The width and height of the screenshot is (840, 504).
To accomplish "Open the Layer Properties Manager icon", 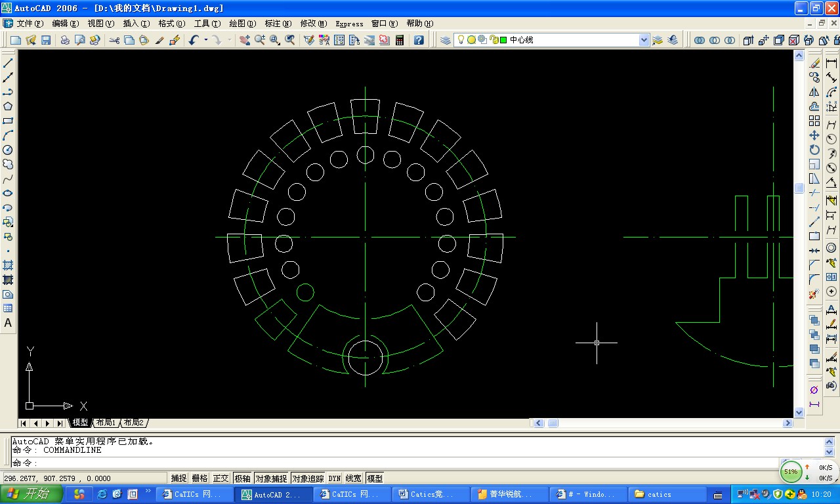I will [446, 40].
